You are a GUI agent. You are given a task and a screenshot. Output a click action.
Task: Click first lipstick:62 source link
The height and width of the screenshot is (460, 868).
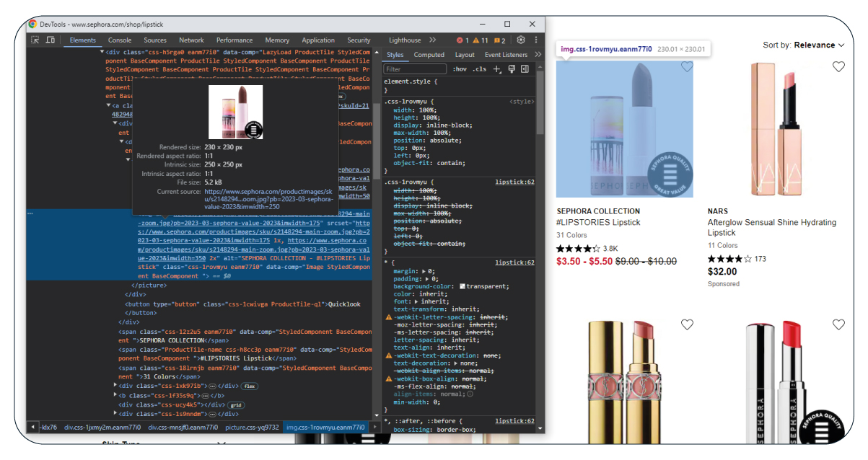pyautogui.click(x=514, y=182)
